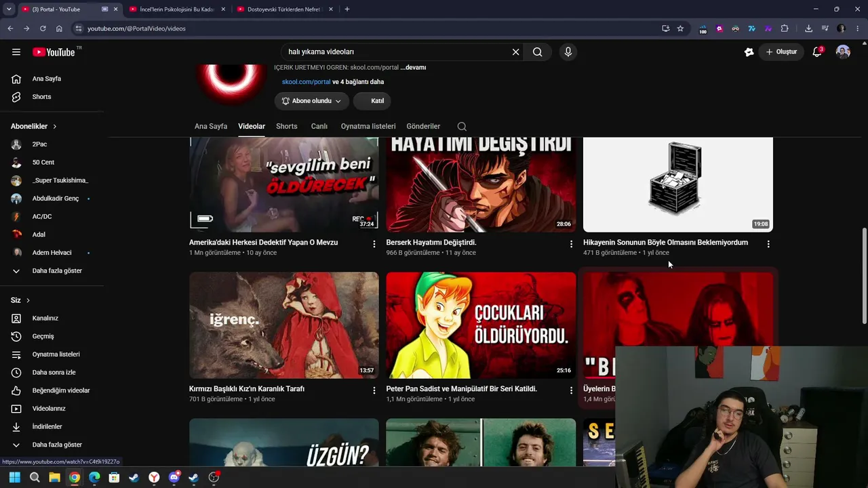Click the browser address bar URL
Image resolution: width=868 pixels, height=488 pixels.
point(136,28)
